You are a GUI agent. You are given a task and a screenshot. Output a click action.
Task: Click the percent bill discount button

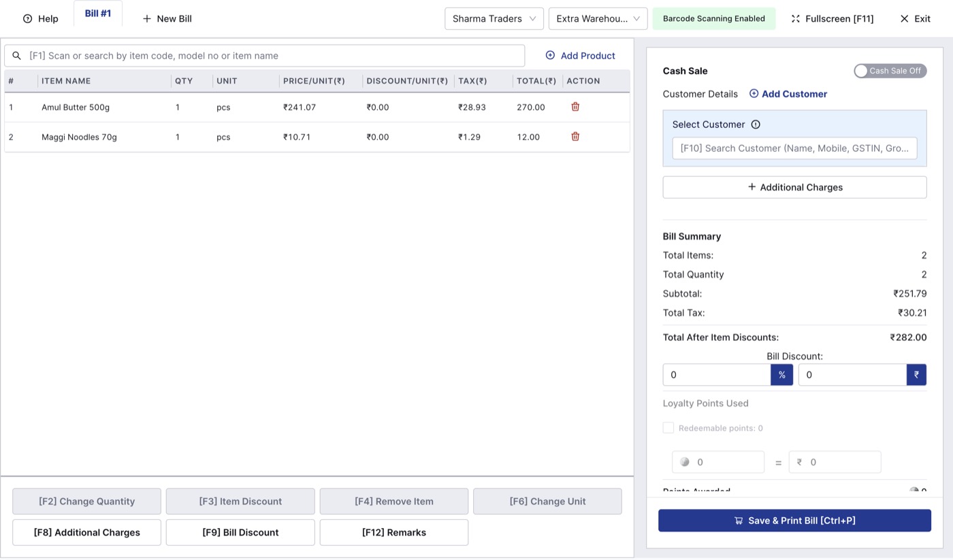[x=782, y=375]
